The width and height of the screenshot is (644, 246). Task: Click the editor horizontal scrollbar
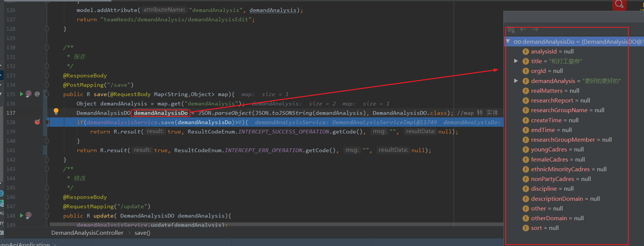click(276, 224)
